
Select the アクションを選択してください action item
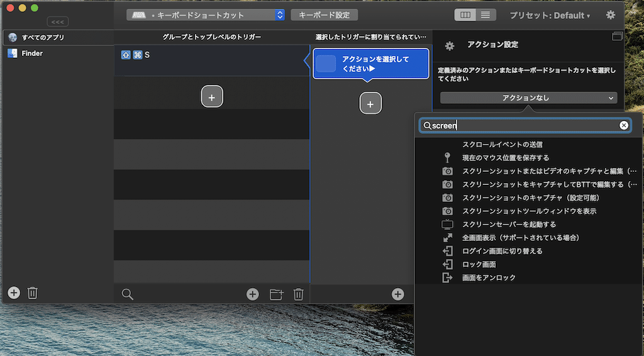tap(371, 64)
